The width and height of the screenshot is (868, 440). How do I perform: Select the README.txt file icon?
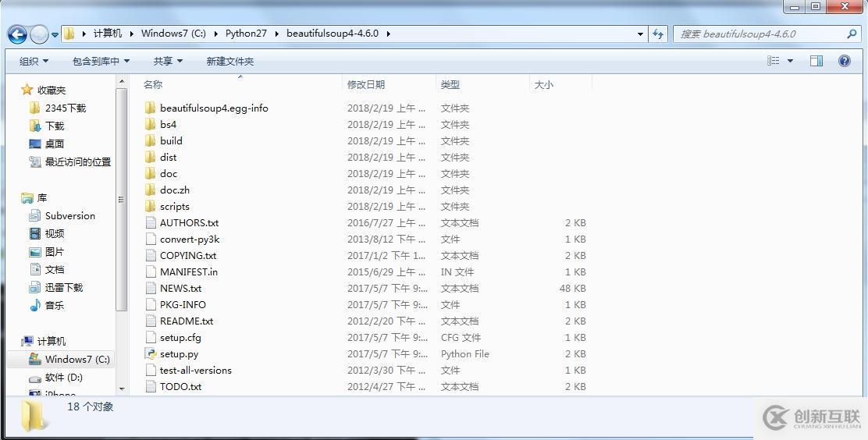[151, 321]
